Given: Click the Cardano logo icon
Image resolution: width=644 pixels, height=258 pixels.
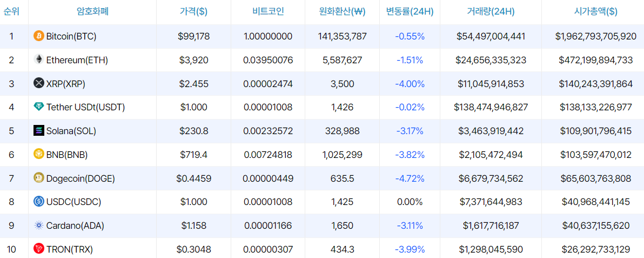Looking at the screenshot, I should tap(38, 226).
